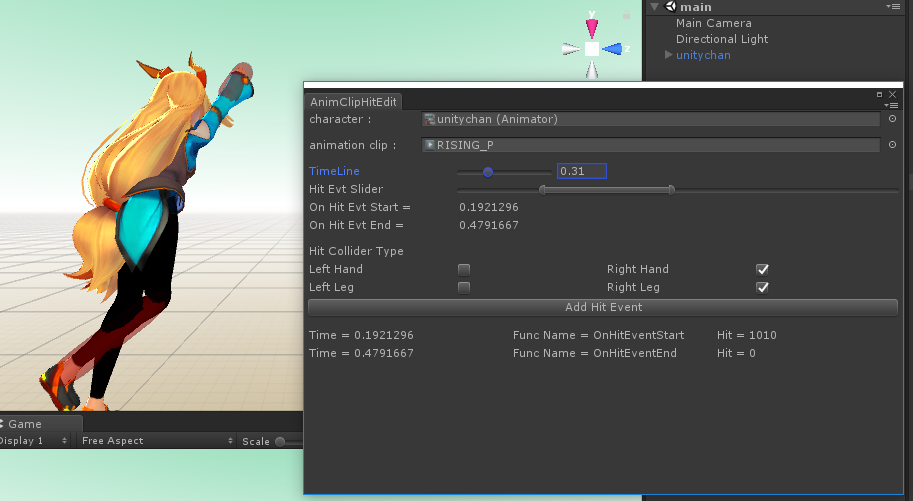Viewport: 913px width, 501px height.
Task: Maximize the AnimClipHitEdit floating window
Action: coord(879,94)
